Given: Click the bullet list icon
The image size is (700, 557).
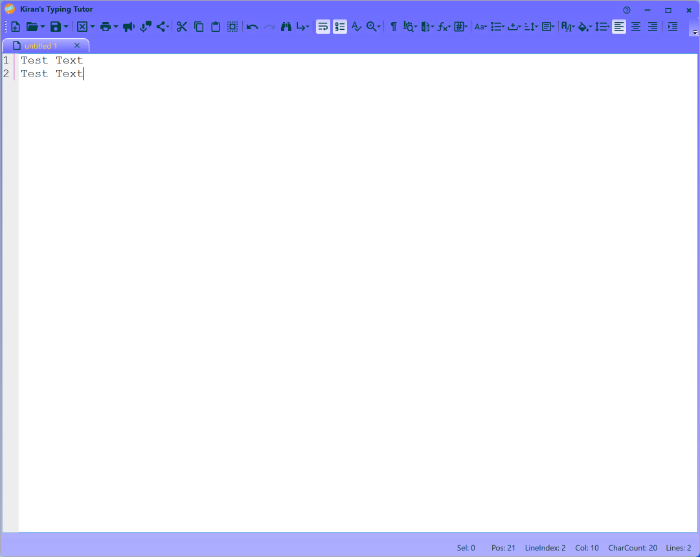Looking at the screenshot, I should [496, 27].
